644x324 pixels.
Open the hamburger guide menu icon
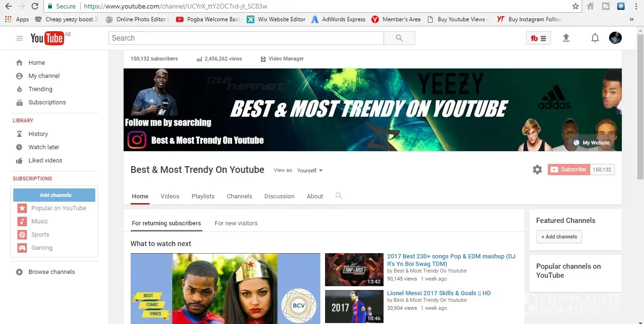pos(19,38)
